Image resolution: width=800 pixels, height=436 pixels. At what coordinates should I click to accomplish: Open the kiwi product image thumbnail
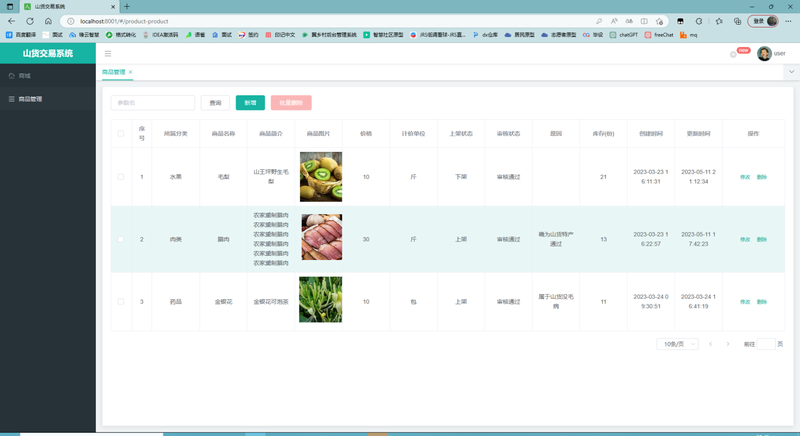[x=321, y=176]
